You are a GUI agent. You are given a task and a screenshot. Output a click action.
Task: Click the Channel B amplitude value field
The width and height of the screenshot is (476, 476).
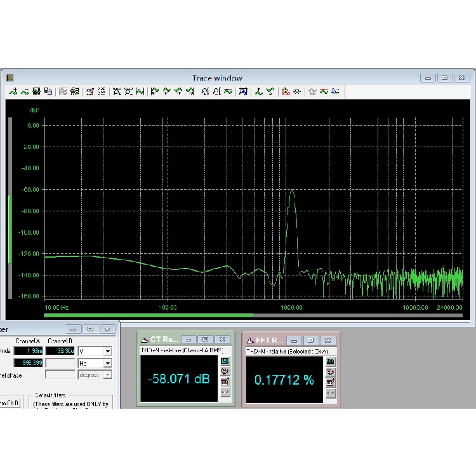pyautogui.click(x=60, y=351)
